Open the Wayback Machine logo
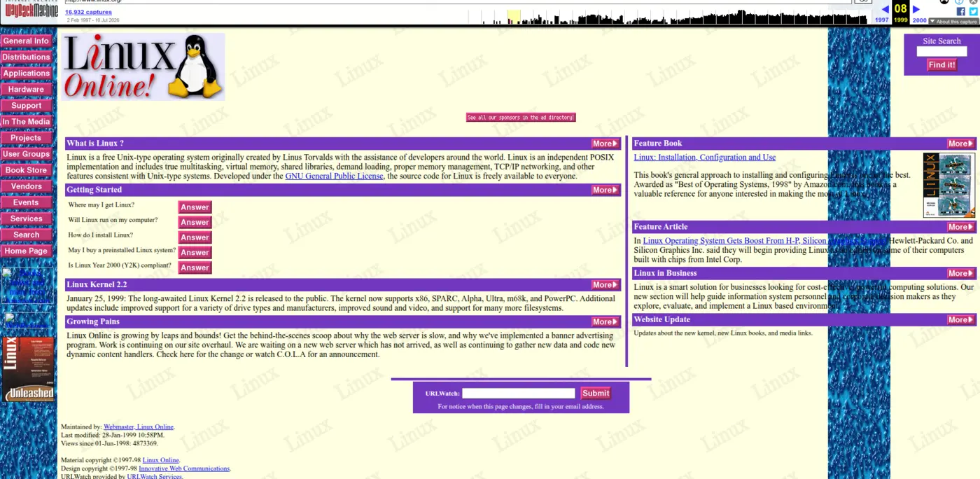 (31, 9)
